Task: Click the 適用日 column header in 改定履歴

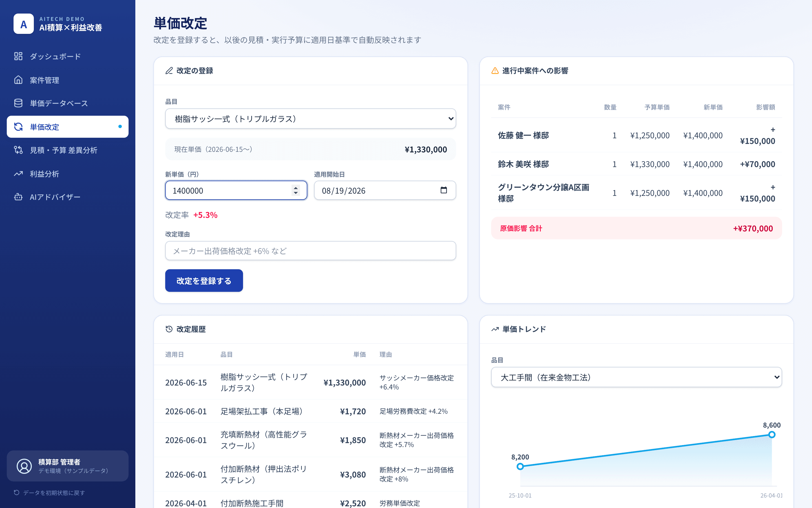Action: coord(175,354)
